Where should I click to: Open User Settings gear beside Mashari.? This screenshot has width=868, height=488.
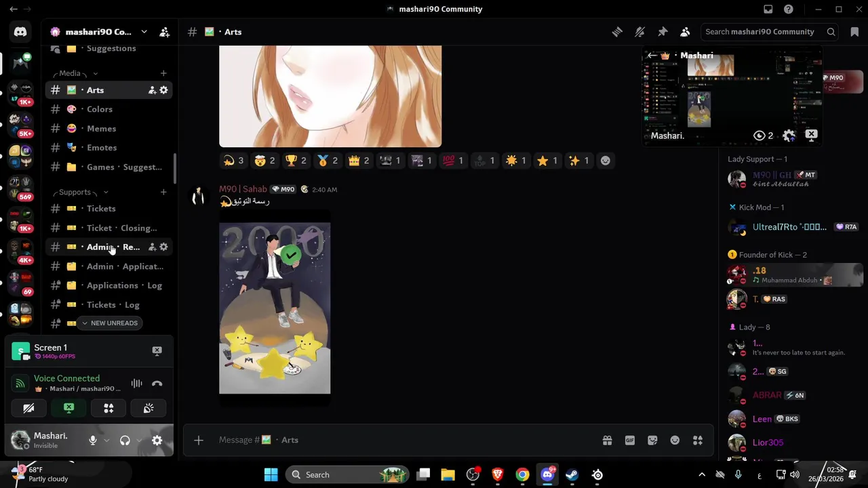(157, 441)
